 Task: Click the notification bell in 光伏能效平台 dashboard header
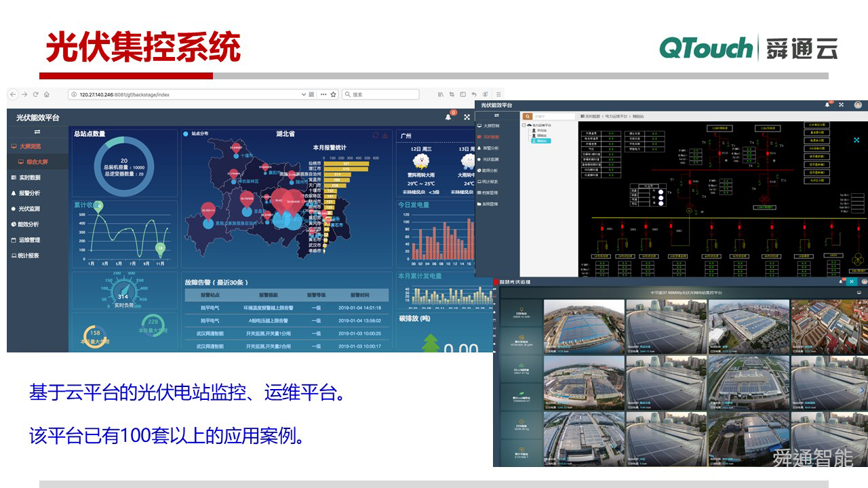click(x=448, y=117)
